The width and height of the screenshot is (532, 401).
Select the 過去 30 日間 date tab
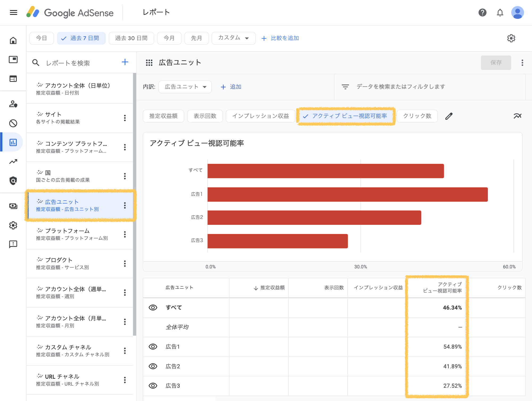click(131, 38)
